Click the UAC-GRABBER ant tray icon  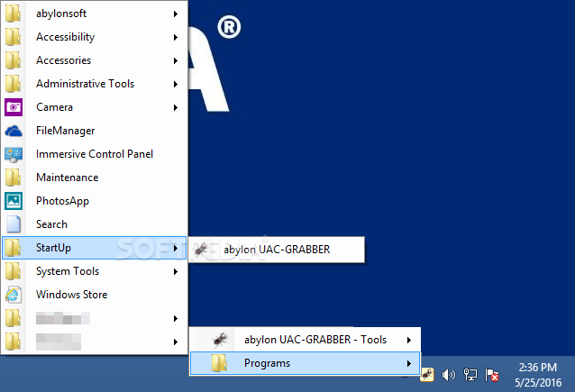point(427,375)
